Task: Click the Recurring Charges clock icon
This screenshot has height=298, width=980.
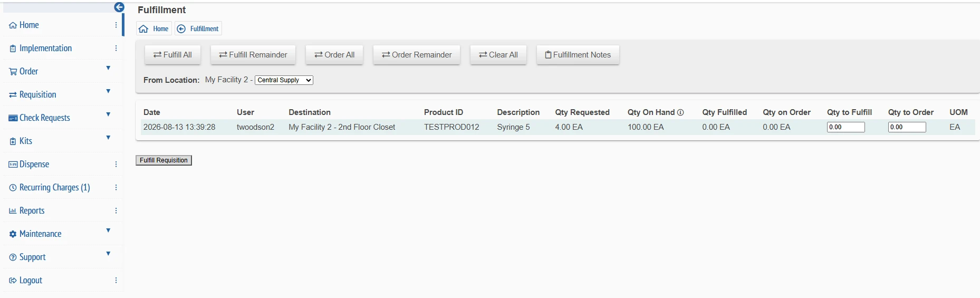Action: [13, 188]
